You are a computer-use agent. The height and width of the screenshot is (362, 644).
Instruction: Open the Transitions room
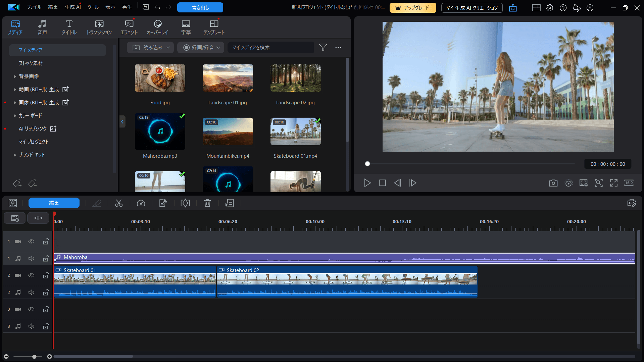coord(99,27)
